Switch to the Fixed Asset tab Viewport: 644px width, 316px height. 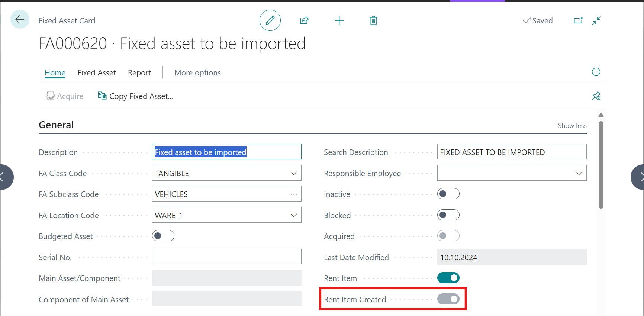(x=97, y=73)
